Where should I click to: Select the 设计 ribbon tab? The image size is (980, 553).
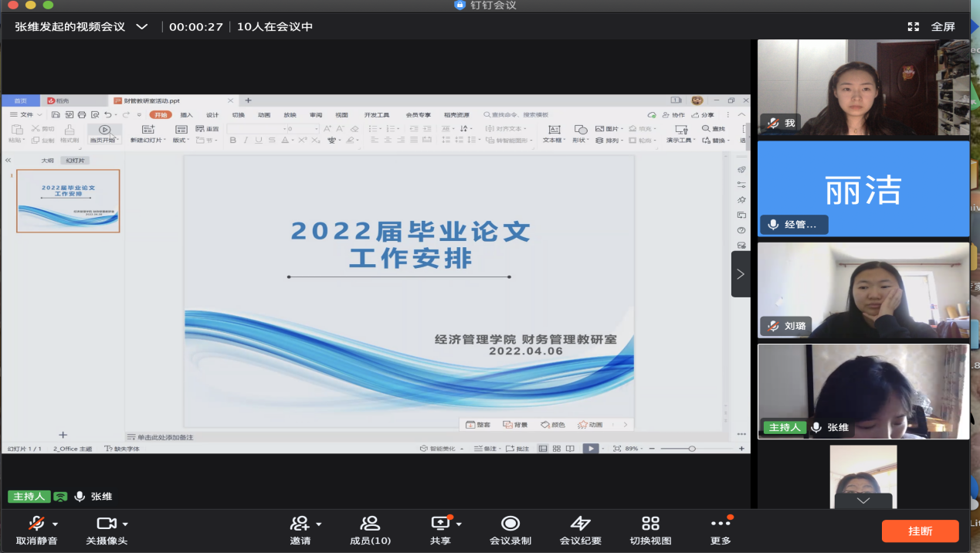pyautogui.click(x=212, y=114)
